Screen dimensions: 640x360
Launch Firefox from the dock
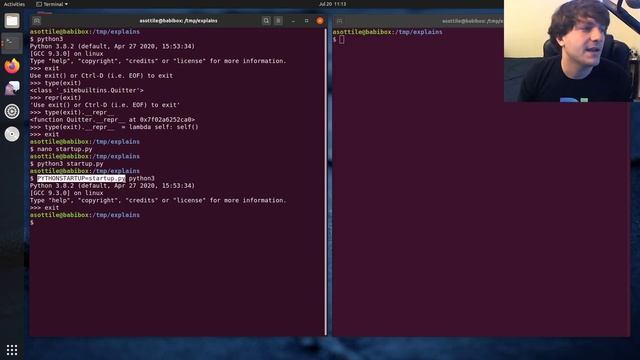coord(12,66)
